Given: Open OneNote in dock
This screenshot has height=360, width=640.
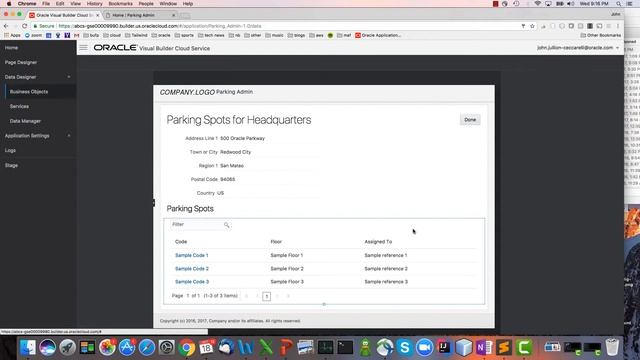Looking at the screenshot, I should click(484, 347).
